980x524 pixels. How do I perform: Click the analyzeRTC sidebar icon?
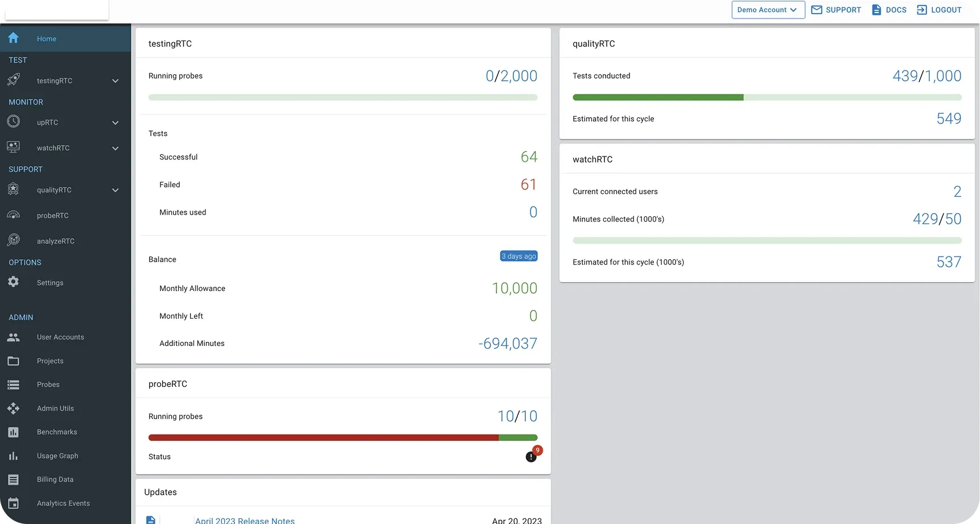pyautogui.click(x=14, y=241)
